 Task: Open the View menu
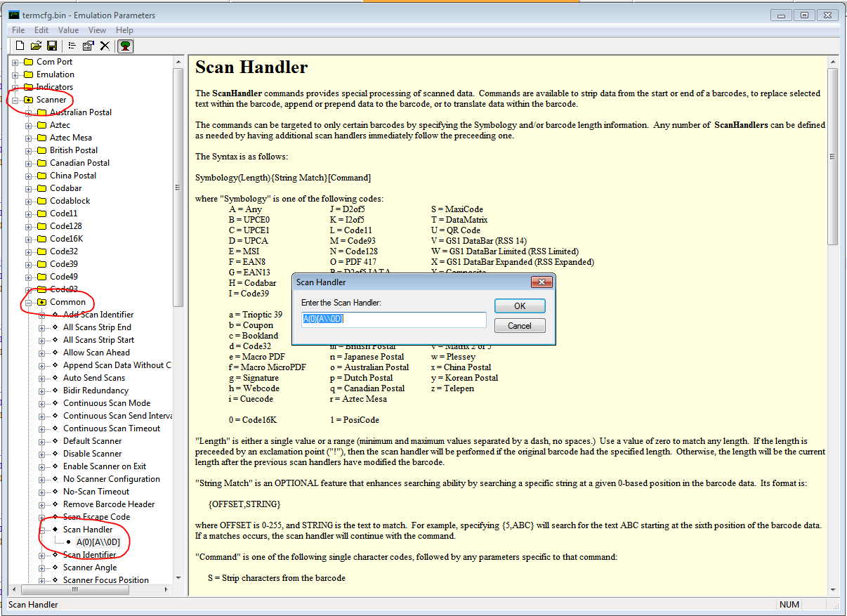(97, 30)
